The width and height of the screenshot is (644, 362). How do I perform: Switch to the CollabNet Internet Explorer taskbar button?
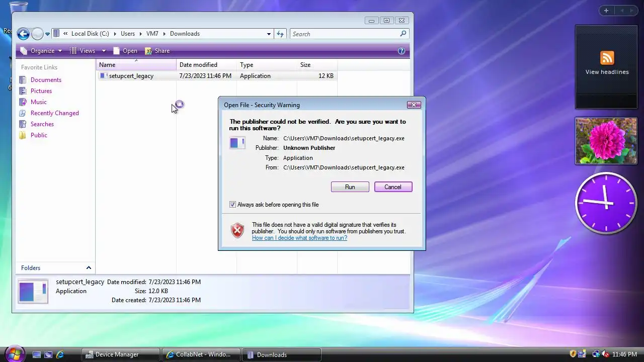[201, 354]
